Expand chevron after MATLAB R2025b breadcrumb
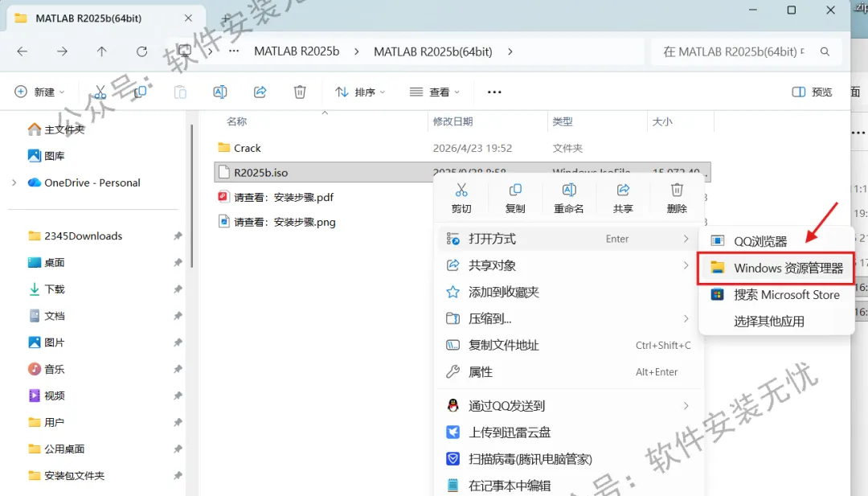Screen dimensions: 868x496 point(357,51)
